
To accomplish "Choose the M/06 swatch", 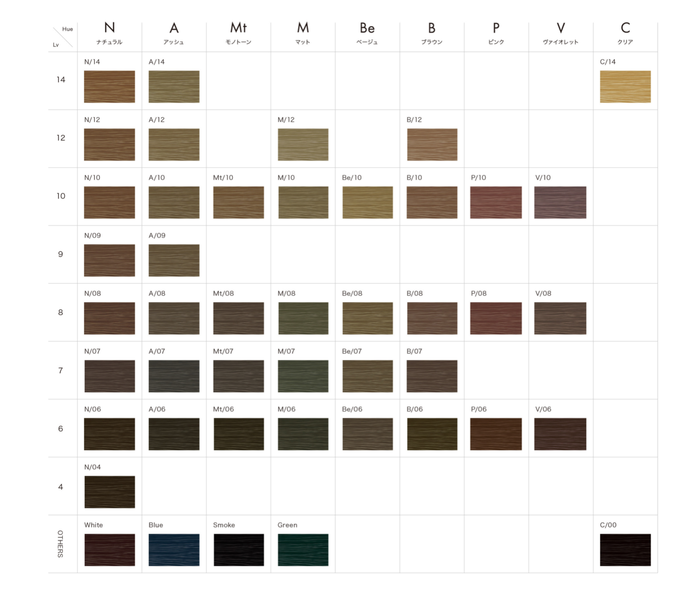I will tap(303, 434).
